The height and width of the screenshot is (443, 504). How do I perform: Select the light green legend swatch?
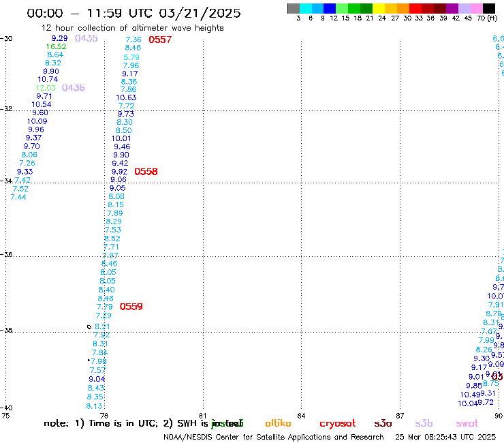[342, 8]
